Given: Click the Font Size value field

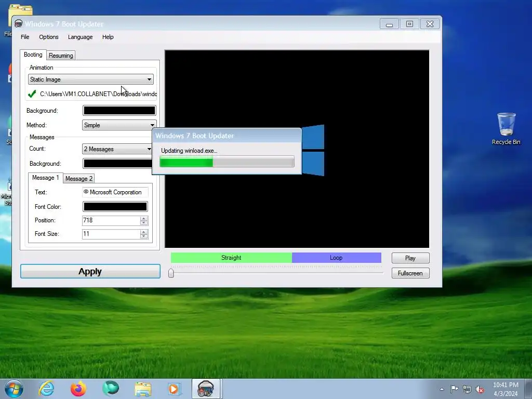Looking at the screenshot, I should pos(111,234).
